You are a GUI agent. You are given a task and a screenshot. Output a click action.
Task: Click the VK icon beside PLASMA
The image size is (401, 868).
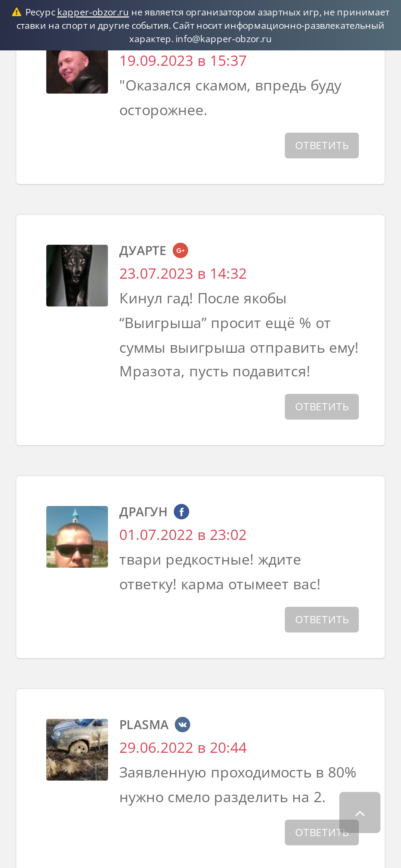point(182,725)
